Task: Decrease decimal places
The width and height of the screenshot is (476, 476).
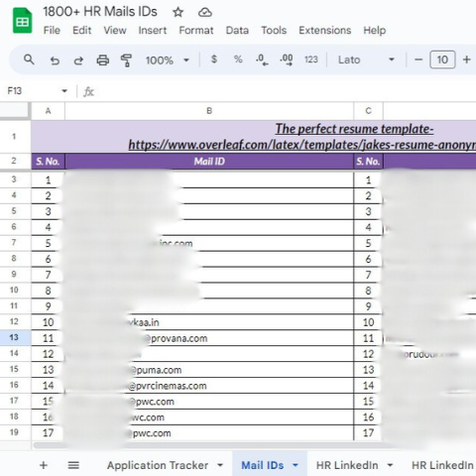Action: click(262, 59)
